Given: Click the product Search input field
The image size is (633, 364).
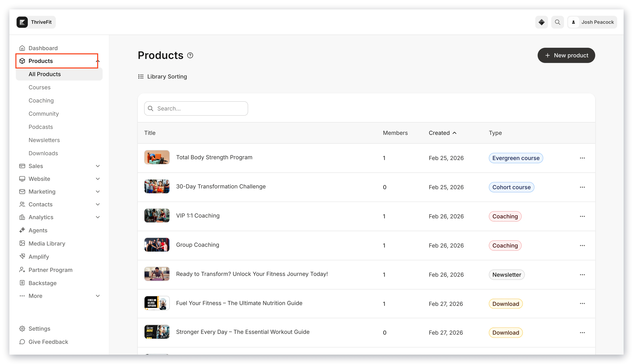Looking at the screenshot, I should (x=196, y=108).
